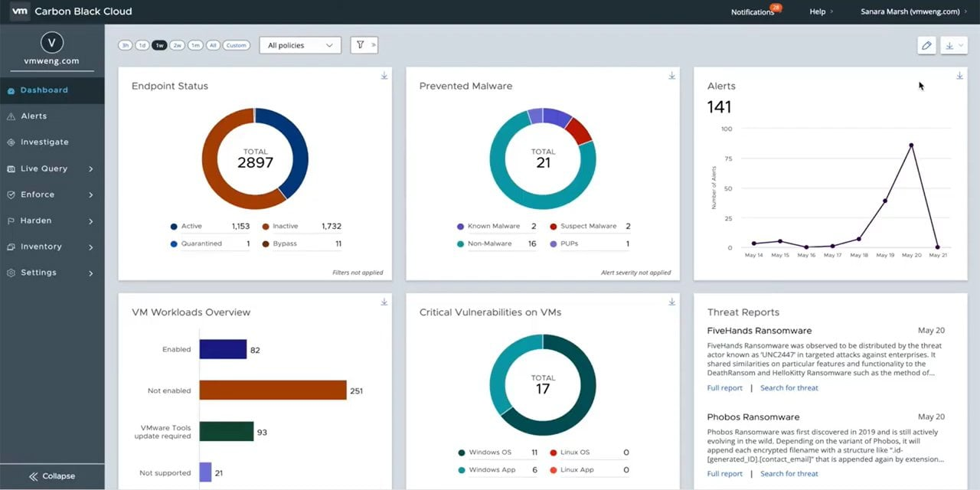
Task: Collapse the left navigation sidebar
Action: point(52,475)
